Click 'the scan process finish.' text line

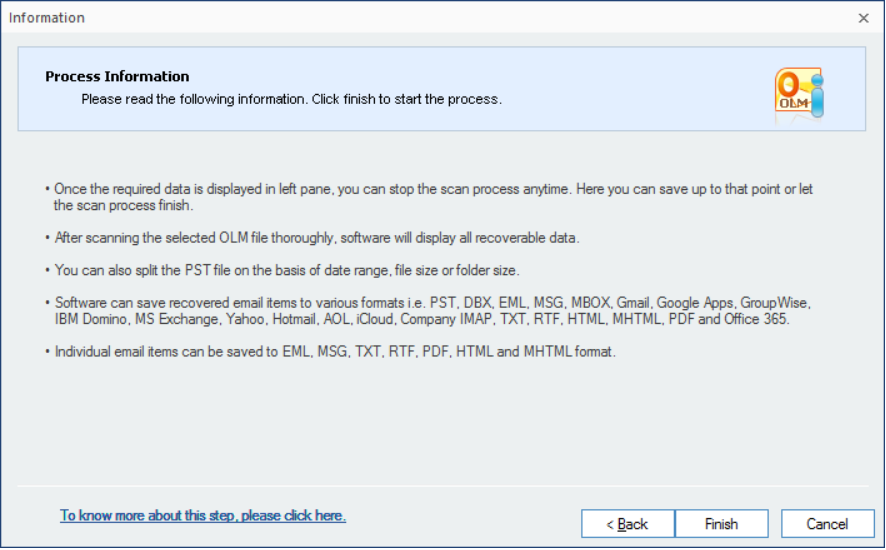(x=123, y=206)
